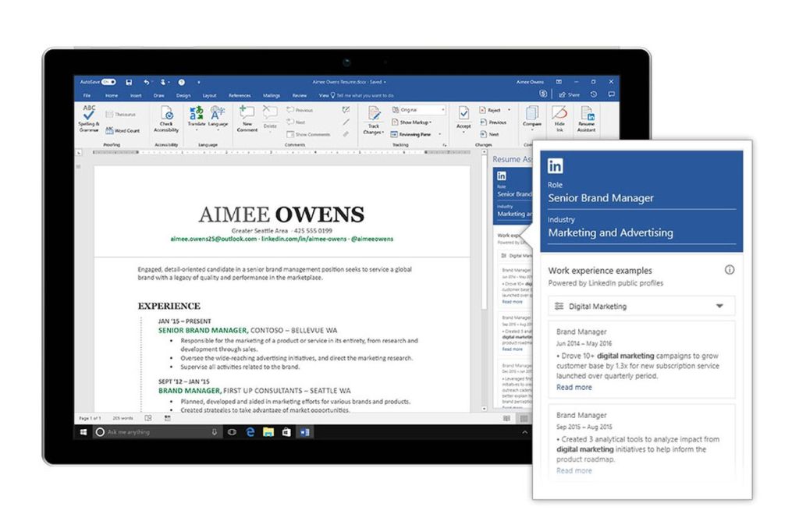Toggle Hide Ink
Image resolution: width=799 pixels, height=532 pixels.
pos(560,119)
